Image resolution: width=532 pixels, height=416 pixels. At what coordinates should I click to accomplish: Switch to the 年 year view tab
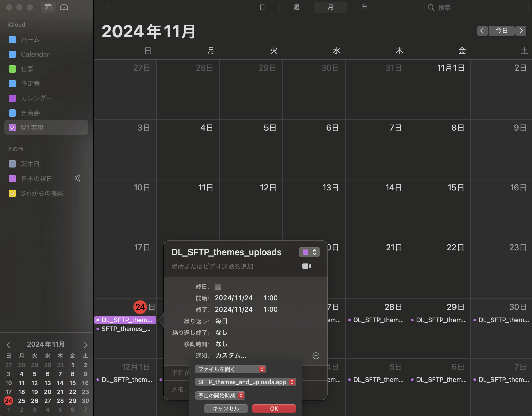364,7
